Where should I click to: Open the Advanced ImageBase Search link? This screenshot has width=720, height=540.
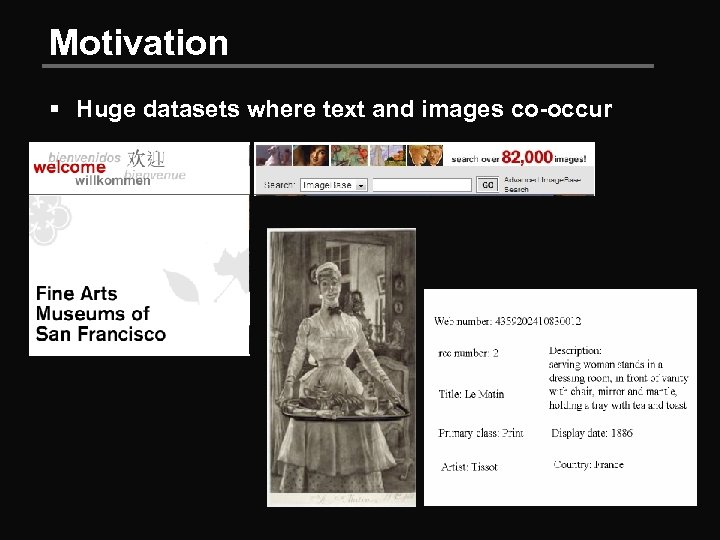(542, 185)
